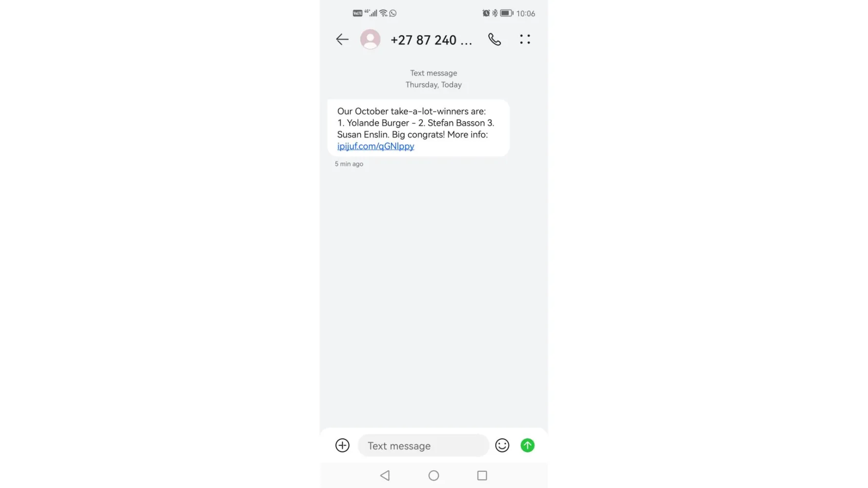This screenshot has width=868, height=488.
Task: Tap the battery icon in status bar
Action: coord(506,13)
